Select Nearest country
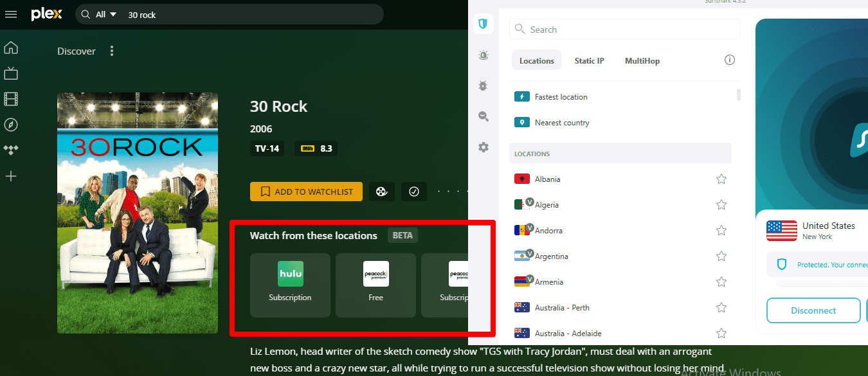The image size is (868, 376). pyautogui.click(x=620, y=123)
